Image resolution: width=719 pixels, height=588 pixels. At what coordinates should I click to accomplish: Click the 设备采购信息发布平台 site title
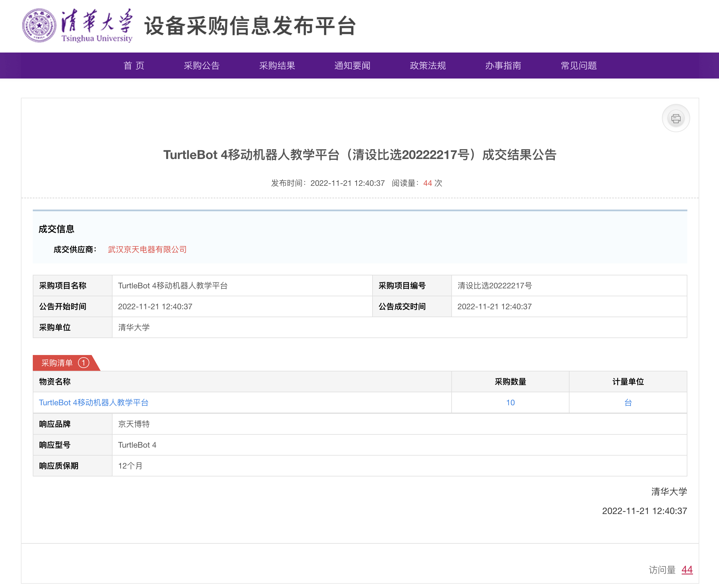coord(250,26)
